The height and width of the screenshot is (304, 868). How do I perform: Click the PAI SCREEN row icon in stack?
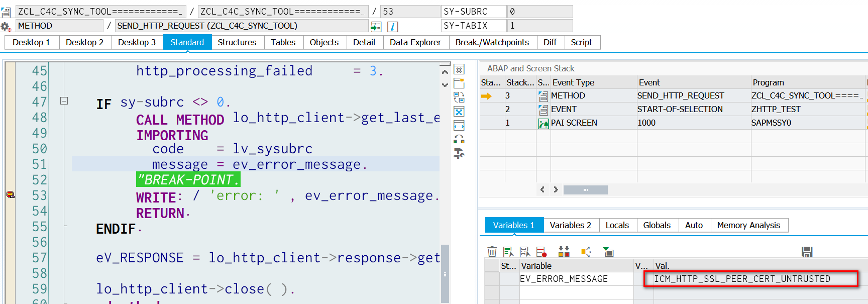(543, 123)
